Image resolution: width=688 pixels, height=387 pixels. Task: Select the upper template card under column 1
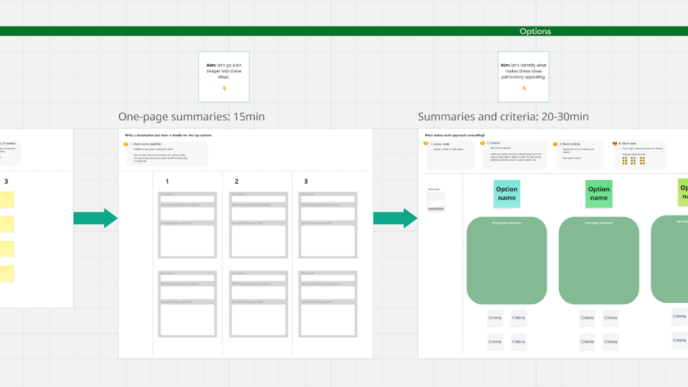point(187,225)
